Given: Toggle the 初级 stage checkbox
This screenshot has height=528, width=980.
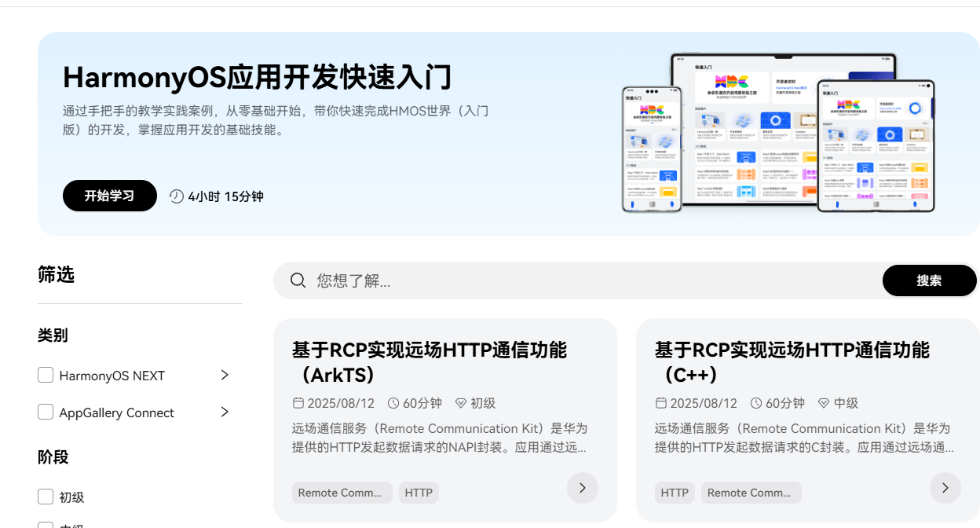Looking at the screenshot, I should click(46, 497).
